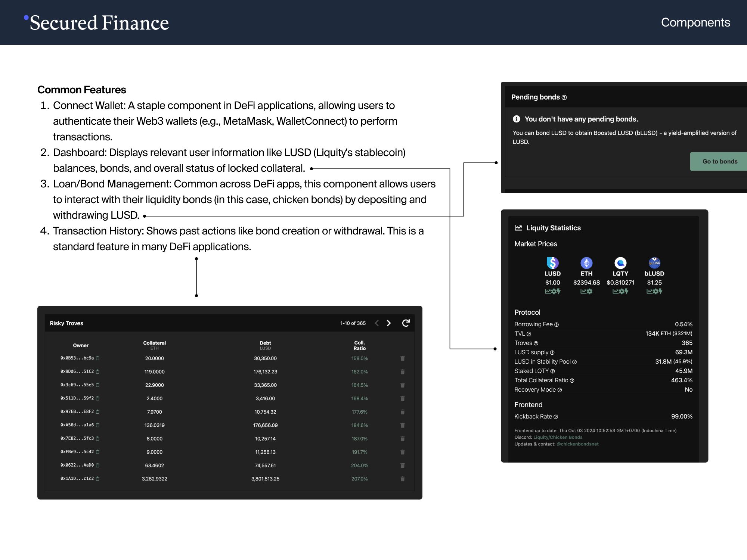Screen dimensions: 747x560
Task: Click the LQTY token logo
Action: 620,263
